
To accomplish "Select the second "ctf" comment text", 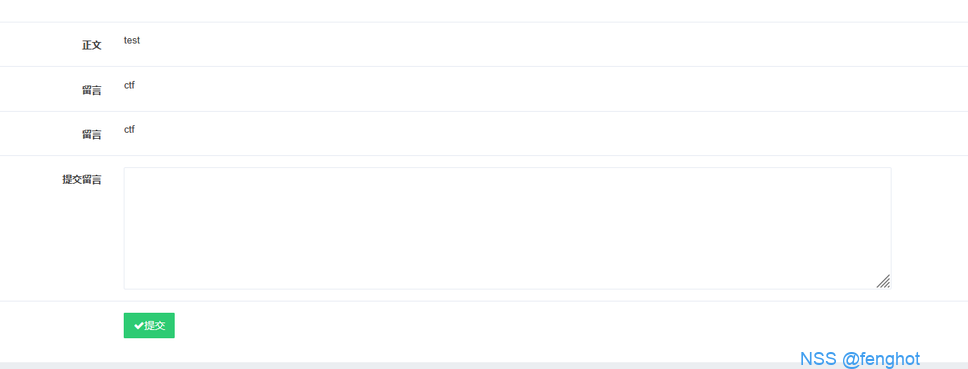I will point(129,130).
